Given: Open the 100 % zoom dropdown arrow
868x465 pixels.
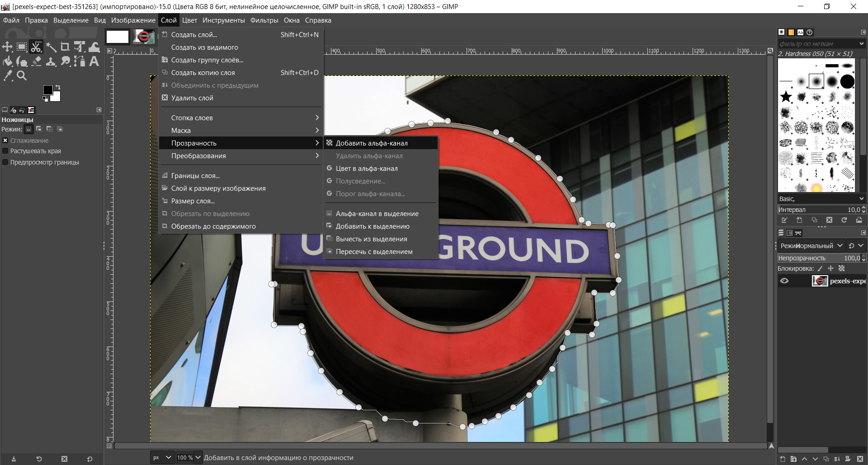Looking at the screenshot, I should [198, 457].
